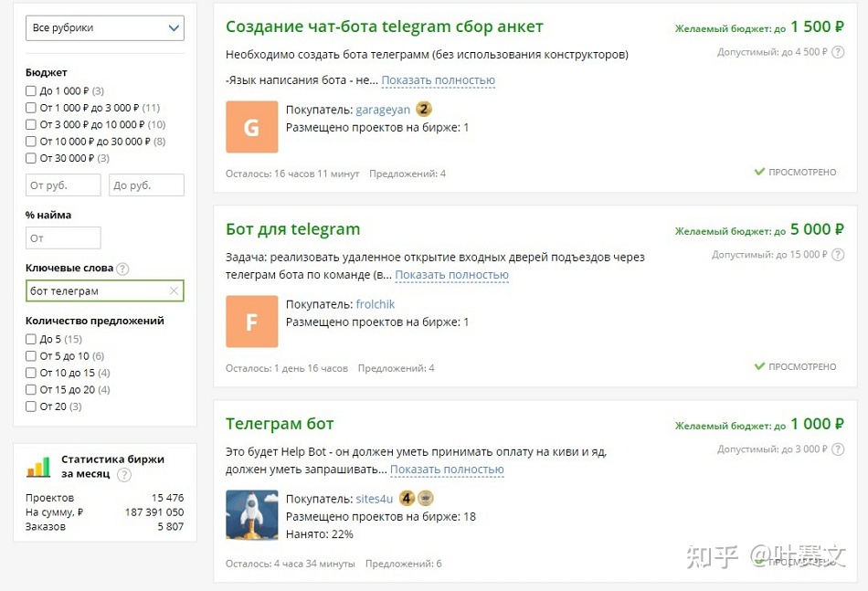Click the rocket avatar of sites4u
This screenshot has width=868, height=591.
pos(252,514)
